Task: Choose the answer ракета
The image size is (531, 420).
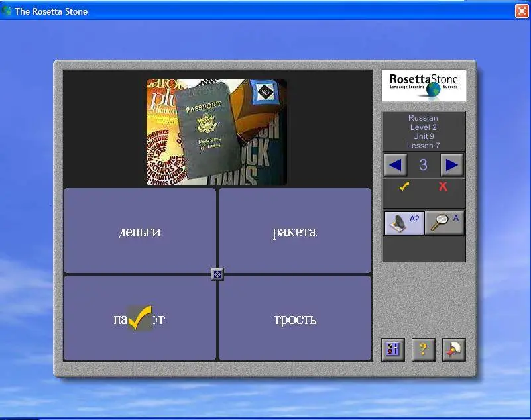Action: point(295,231)
